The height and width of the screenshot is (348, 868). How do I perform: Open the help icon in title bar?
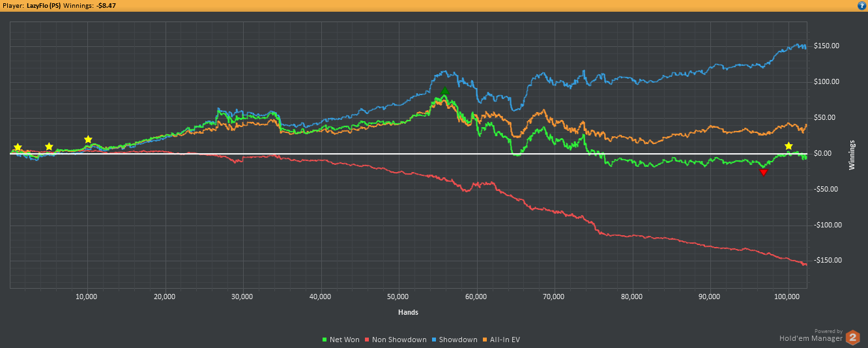(x=861, y=5)
